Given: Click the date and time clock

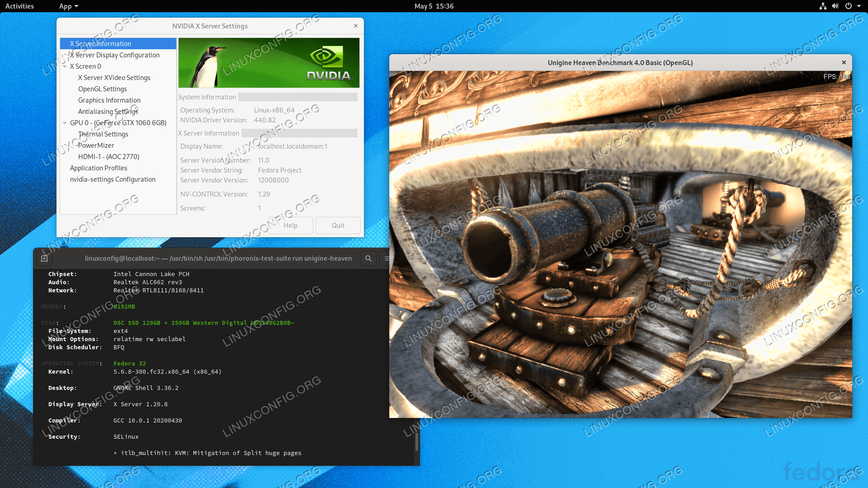Looking at the screenshot, I should pos(434,6).
